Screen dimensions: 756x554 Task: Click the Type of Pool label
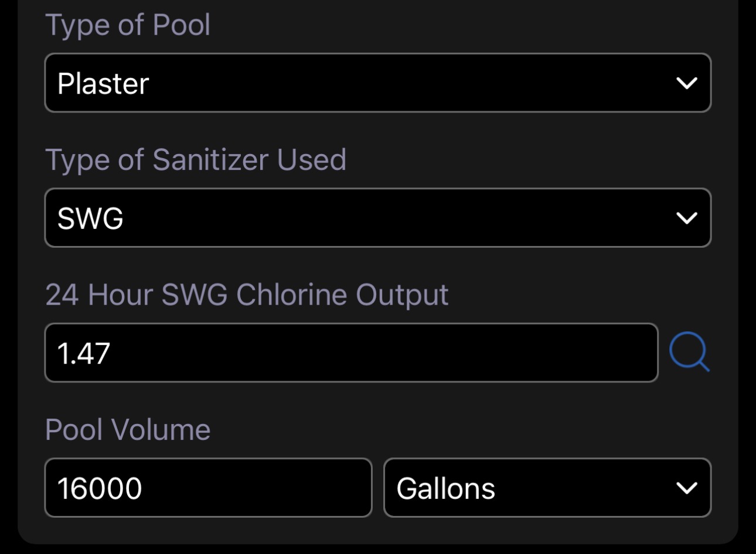click(x=128, y=26)
